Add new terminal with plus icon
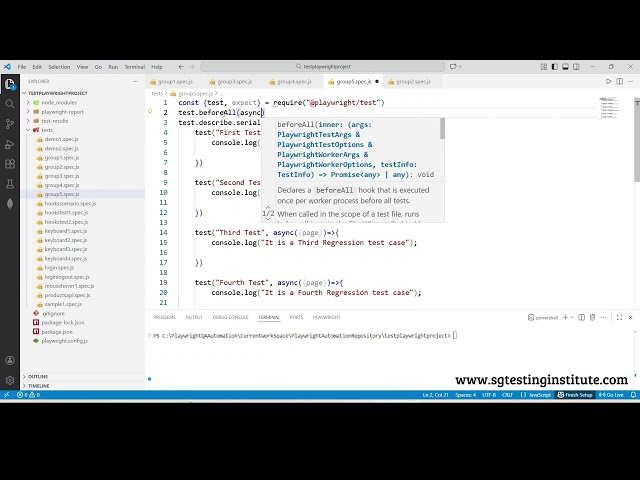This screenshot has width=640, height=480. click(565, 317)
